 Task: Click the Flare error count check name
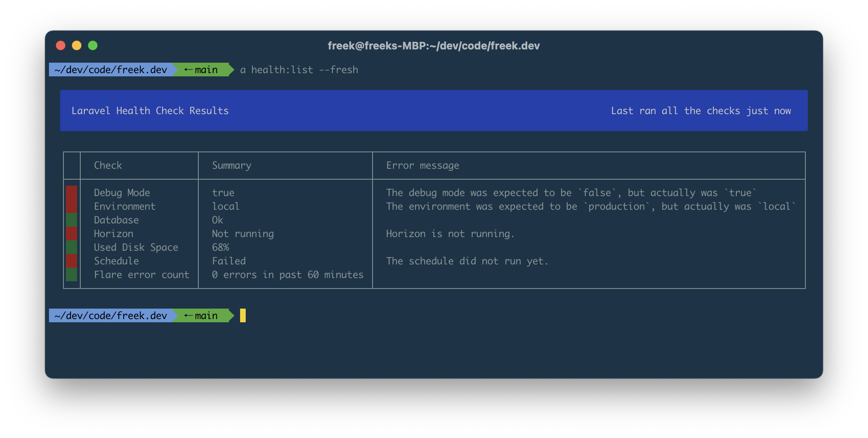[141, 275]
